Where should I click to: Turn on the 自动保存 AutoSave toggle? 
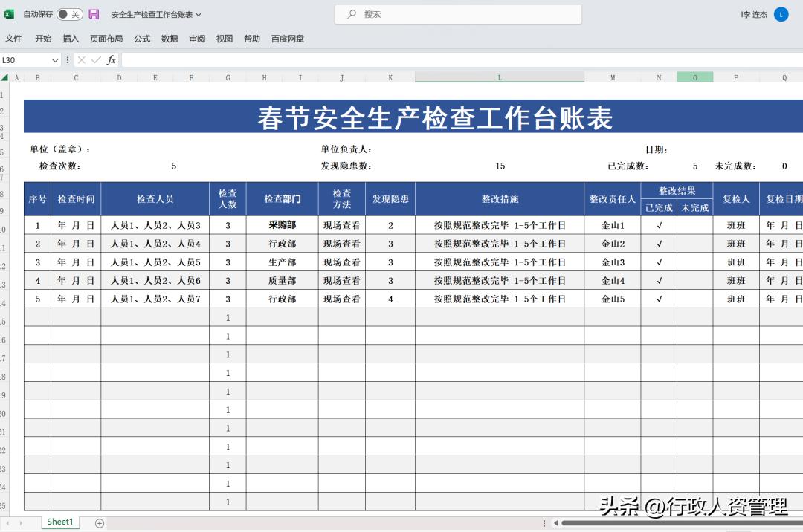[x=70, y=13]
